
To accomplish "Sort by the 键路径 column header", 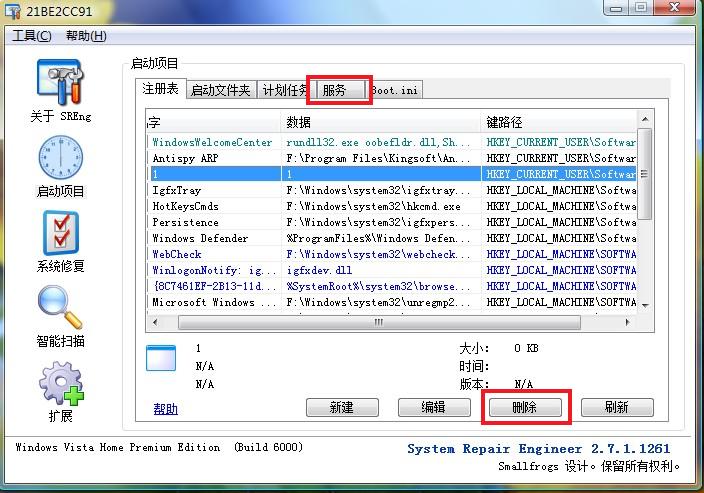I will point(560,122).
